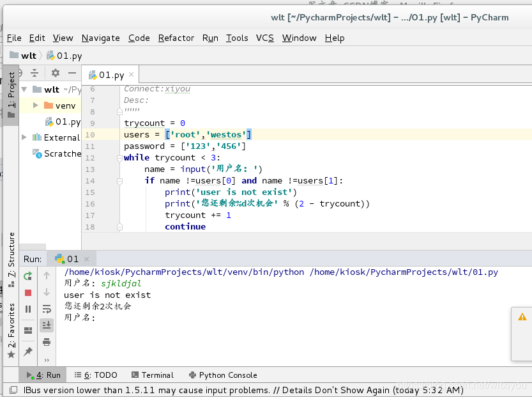Open project panel settings gear
The height and width of the screenshot is (397, 532).
56,73
